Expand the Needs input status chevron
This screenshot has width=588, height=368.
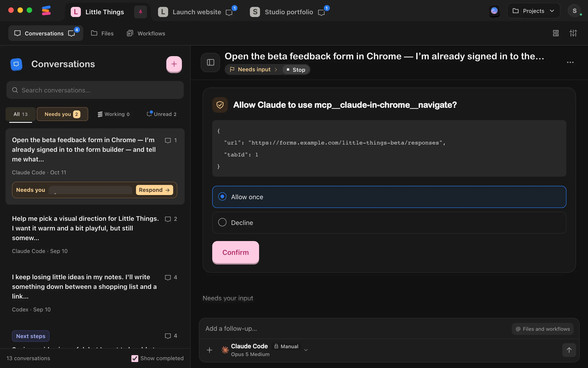click(276, 70)
